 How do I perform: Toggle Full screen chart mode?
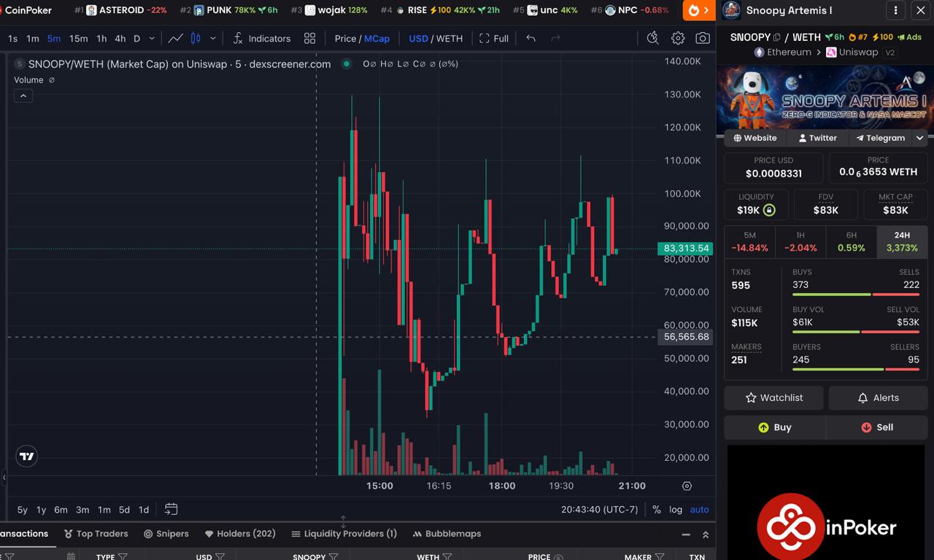coord(494,39)
